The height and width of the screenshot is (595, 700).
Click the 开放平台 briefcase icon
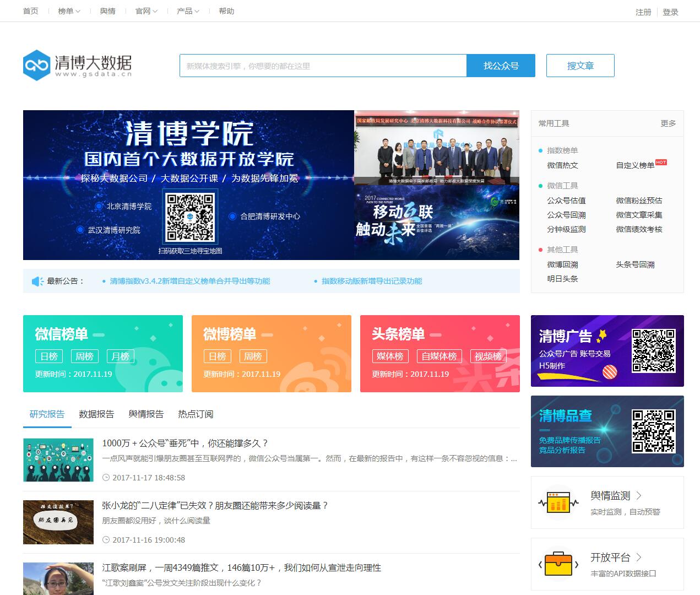[558, 564]
